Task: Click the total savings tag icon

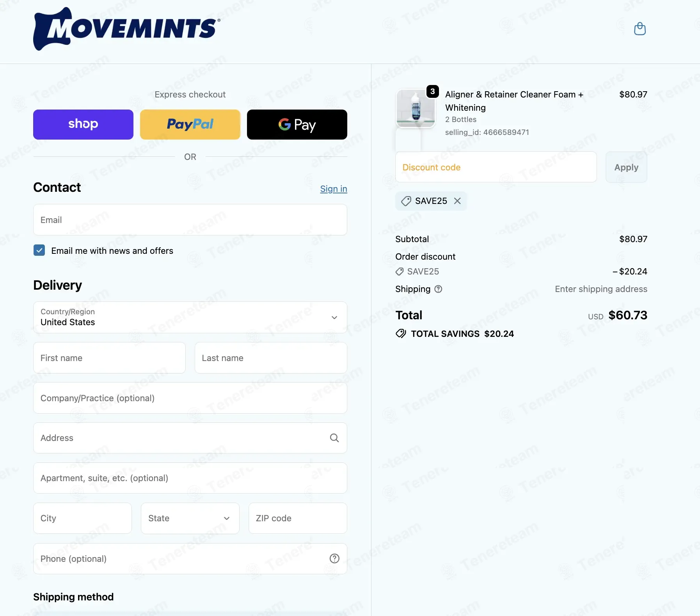Action: [x=401, y=334]
